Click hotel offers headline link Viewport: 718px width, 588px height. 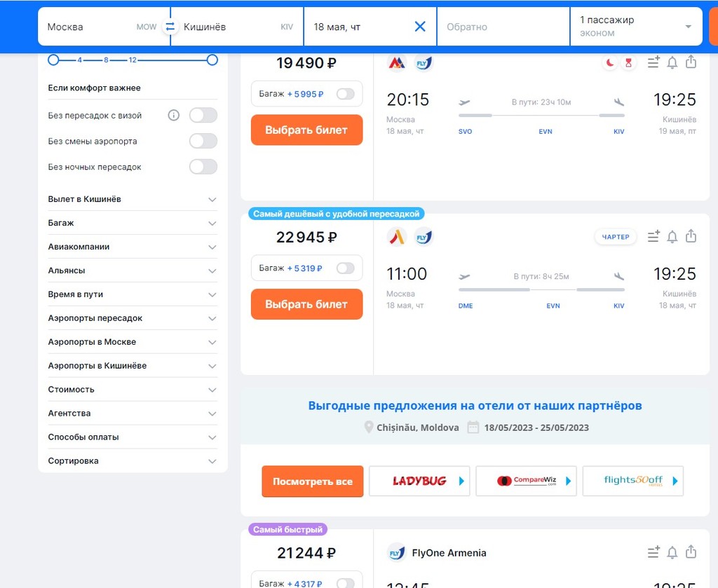(x=475, y=405)
